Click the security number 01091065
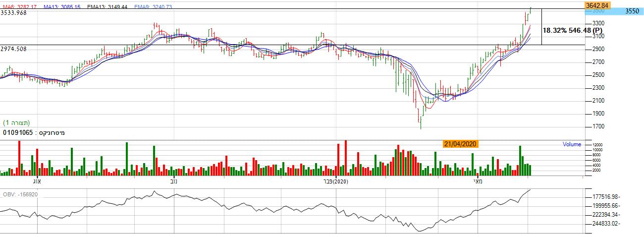 pyautogui.click(x=18, y=133)
